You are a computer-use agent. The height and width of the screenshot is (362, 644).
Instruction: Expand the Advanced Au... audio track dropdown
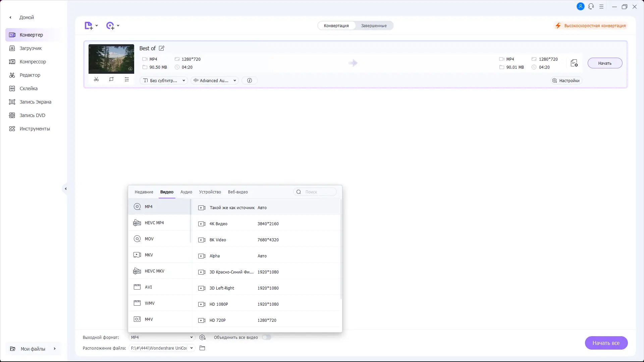tap(215, 80)
